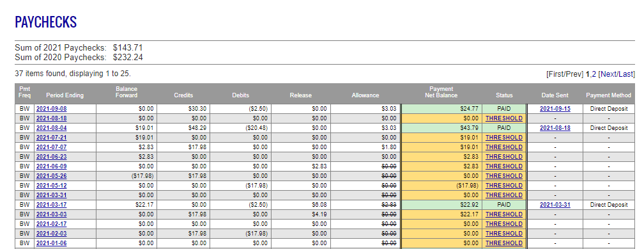Open period ending 2021-07-07 link

pyautogui.click(x=51, y=147)
